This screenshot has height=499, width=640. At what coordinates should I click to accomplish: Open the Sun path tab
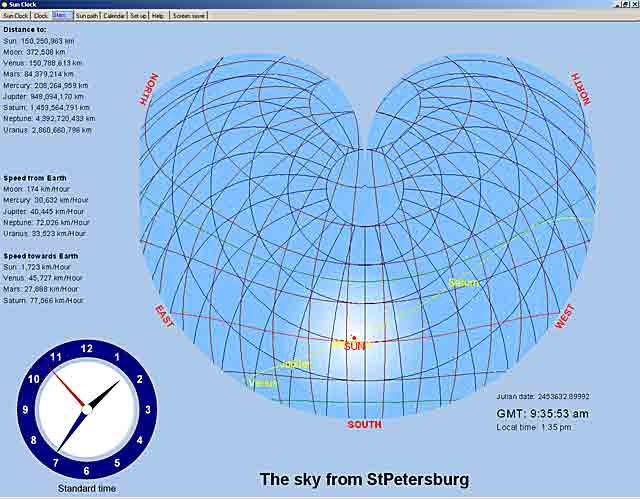point(87,16)
